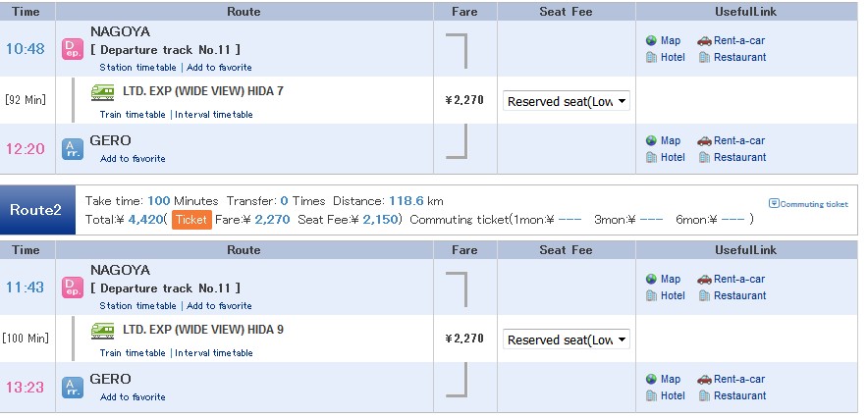Click the green train icon for HIDA 9
The image size is (868, 418).
[x=102, y=330]
